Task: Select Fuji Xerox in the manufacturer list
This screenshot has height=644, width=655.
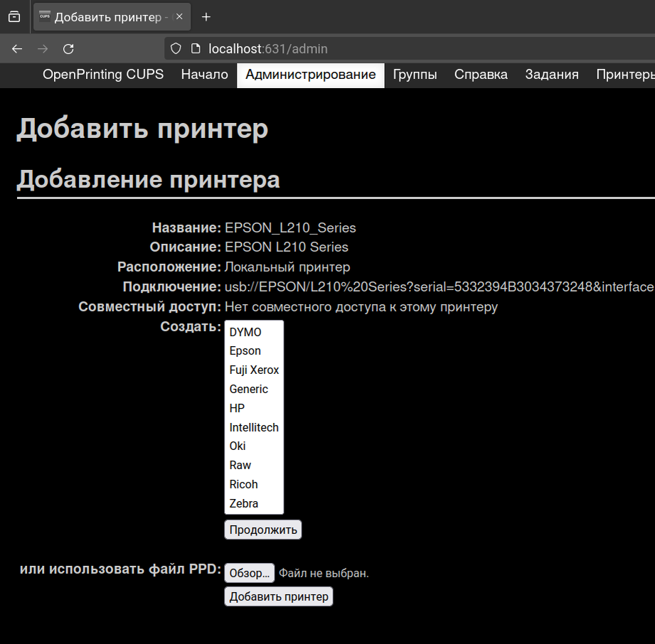Action: 254,370
